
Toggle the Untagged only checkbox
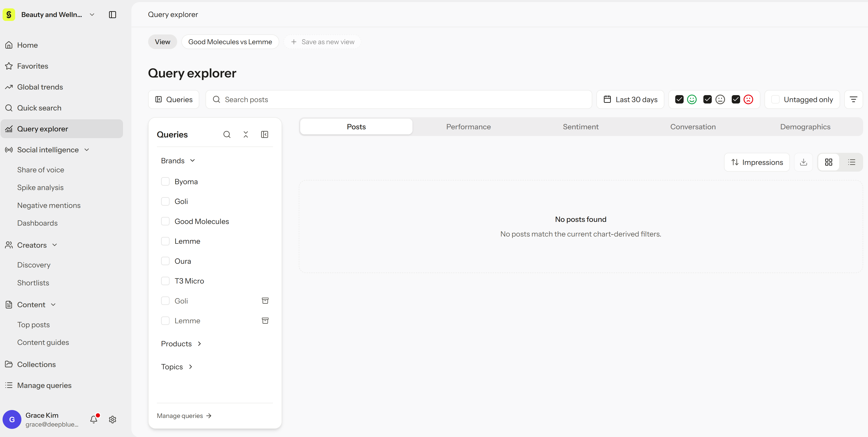[775, 99]
